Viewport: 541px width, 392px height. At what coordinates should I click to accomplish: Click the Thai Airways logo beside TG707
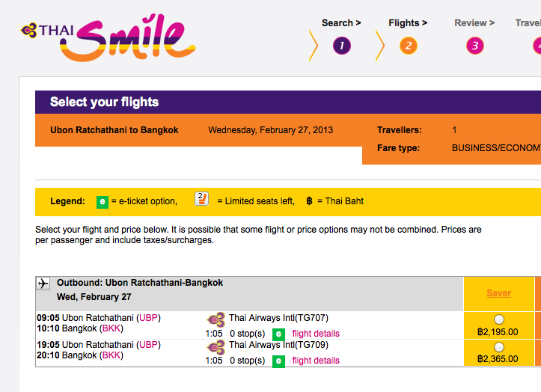pyautogui.click(x=216, y=319)
